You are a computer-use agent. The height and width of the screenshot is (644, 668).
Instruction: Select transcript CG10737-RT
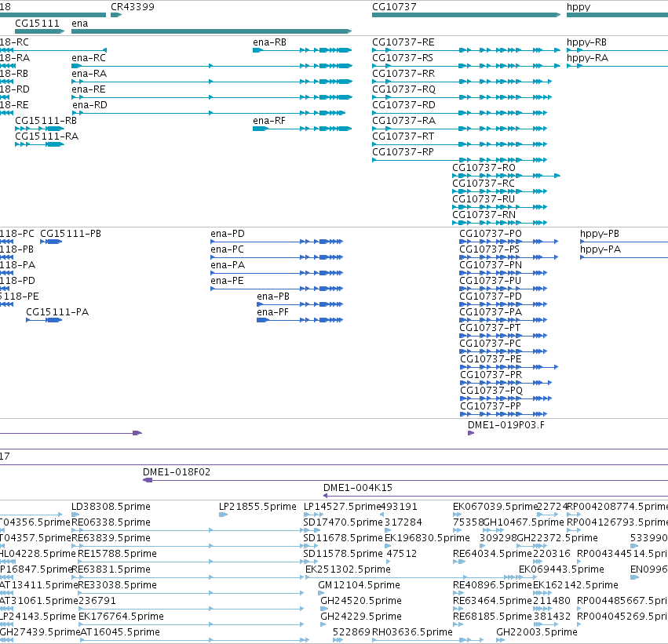[460, 144]
